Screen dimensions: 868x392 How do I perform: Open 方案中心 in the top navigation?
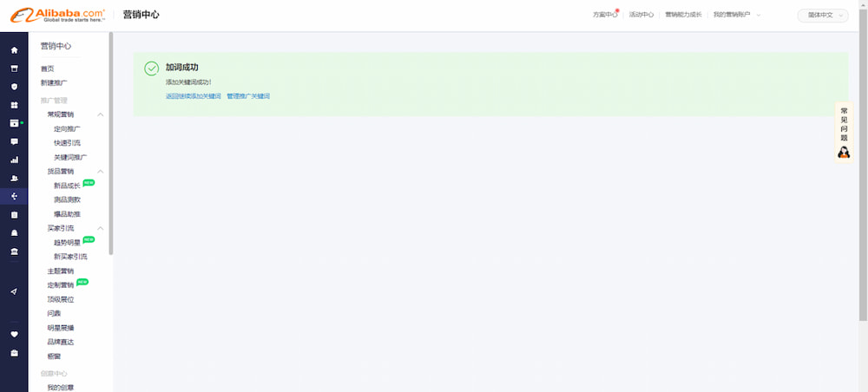tap(605, 15)
